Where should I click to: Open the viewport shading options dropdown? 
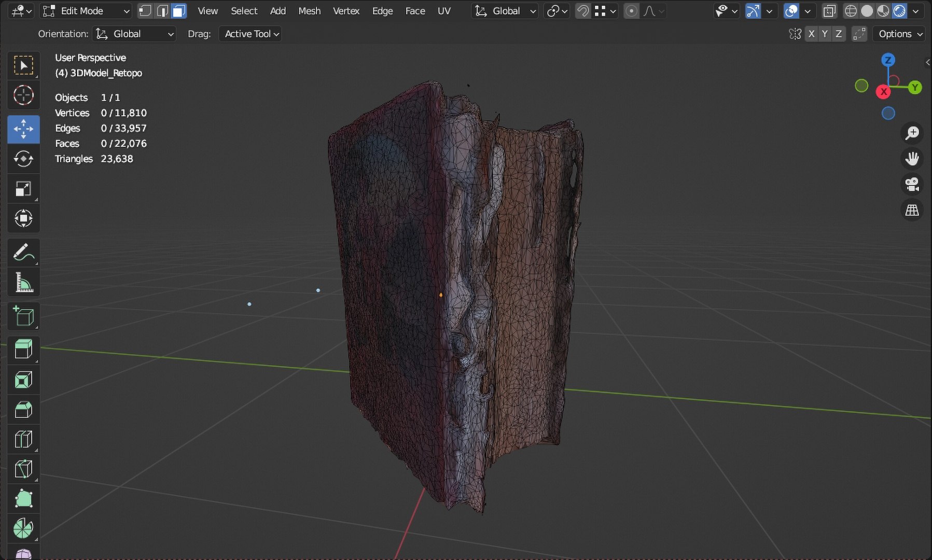915,11
